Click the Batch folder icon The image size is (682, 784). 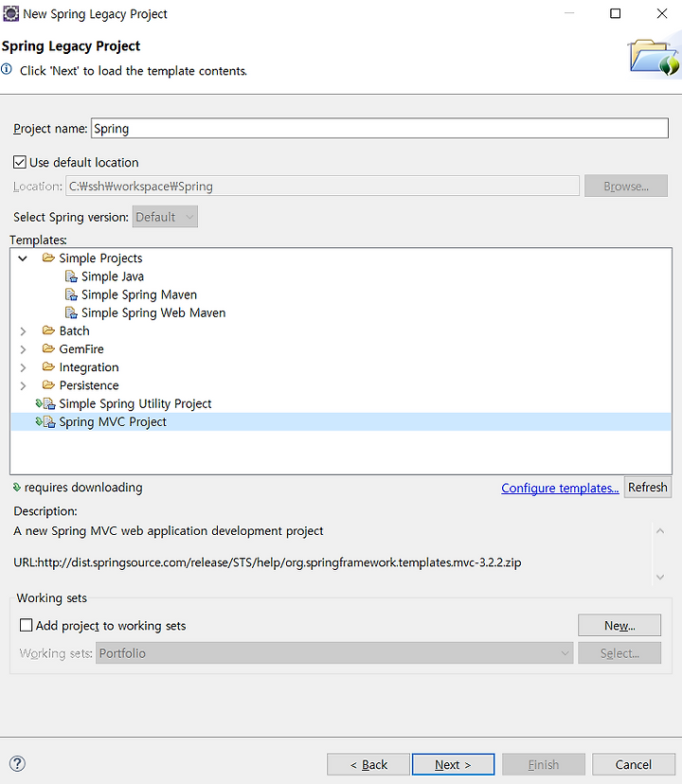click(x=48, y=330)
